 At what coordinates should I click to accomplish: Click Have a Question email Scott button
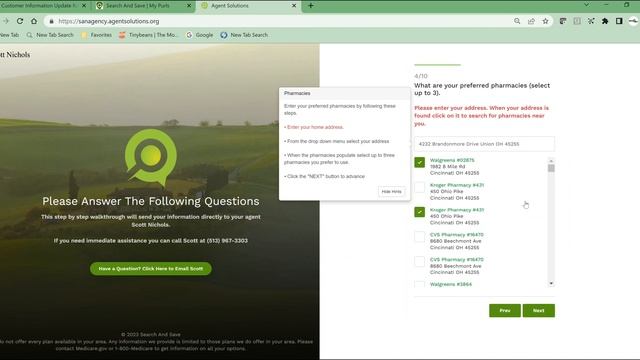point(151,269)
